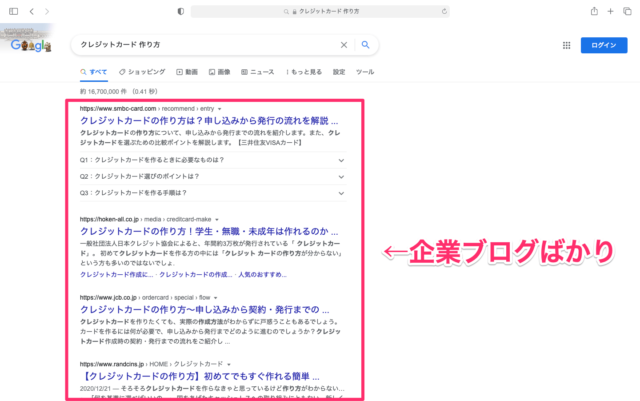Switch to the ニュース tab
The image size is (640, 401).
tap(258, 72)
